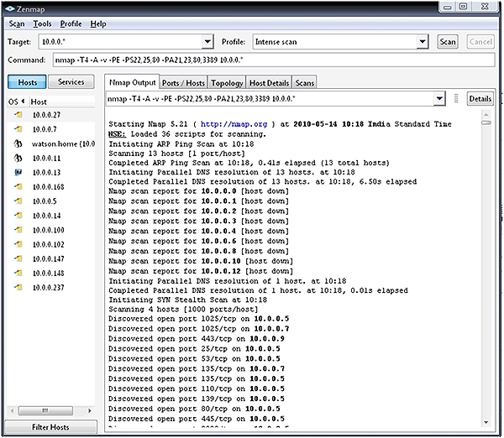This screenshot has height=438, width=504.
Task: Click Linux icon beside watson.home host
Action: [x=18, y=143]
